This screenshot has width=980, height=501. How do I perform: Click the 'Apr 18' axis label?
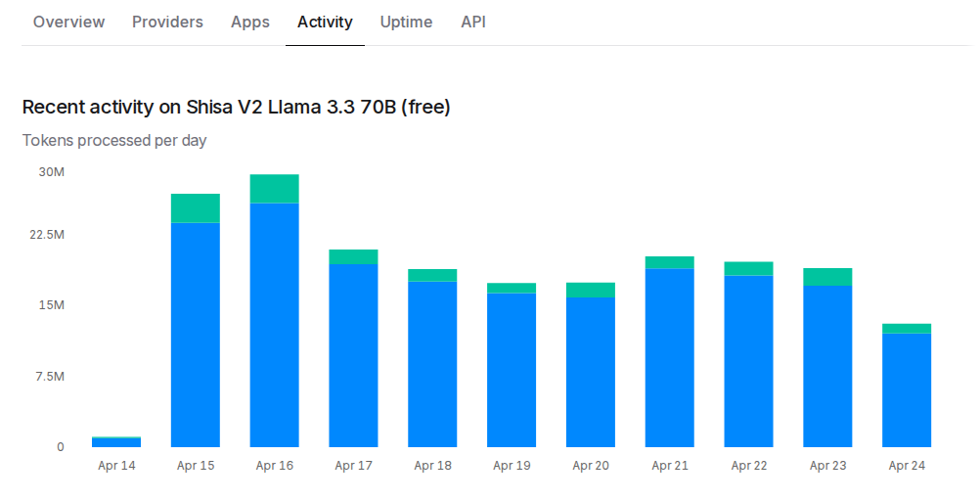432,466
